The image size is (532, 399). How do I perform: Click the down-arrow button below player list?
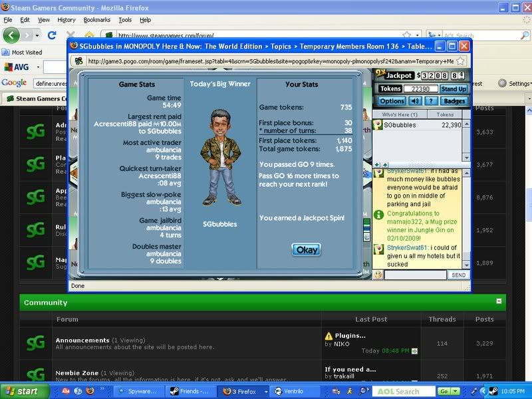pos(377,164)
